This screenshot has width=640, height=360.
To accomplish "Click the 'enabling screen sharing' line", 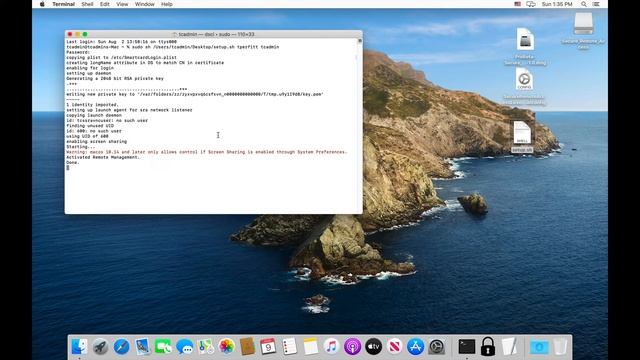I will point(96,141).
